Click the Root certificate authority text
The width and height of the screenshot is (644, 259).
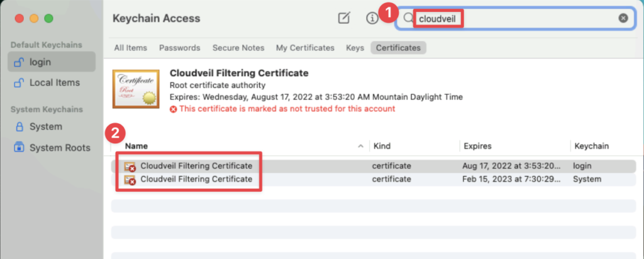(217, 85)
